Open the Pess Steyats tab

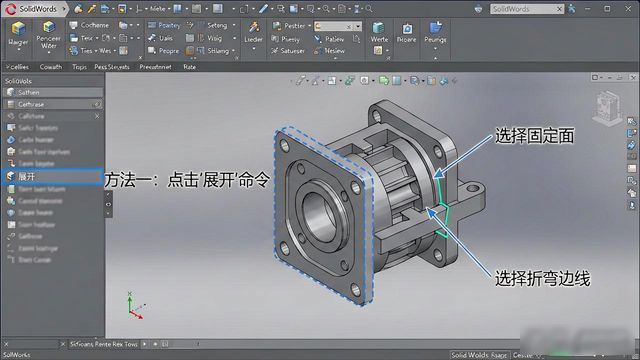pos(111,67)
